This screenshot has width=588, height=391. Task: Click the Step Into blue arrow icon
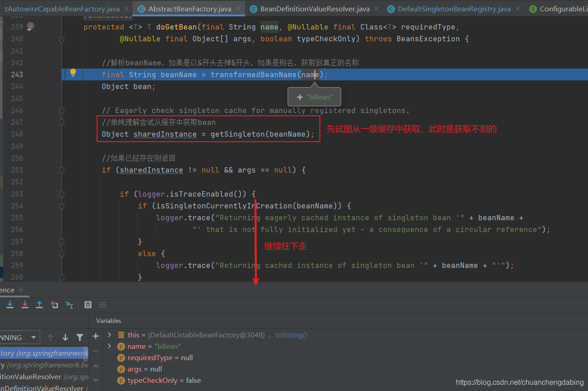10,305
